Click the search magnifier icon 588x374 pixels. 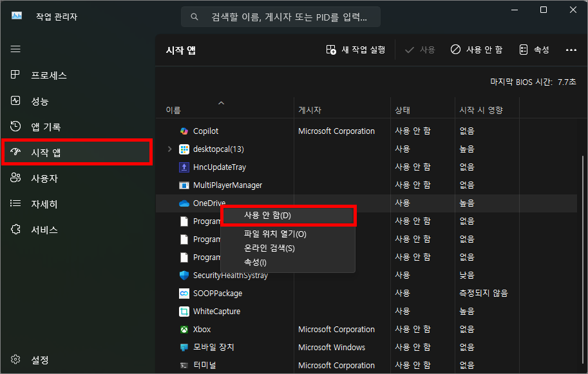[x=194, y=17]
